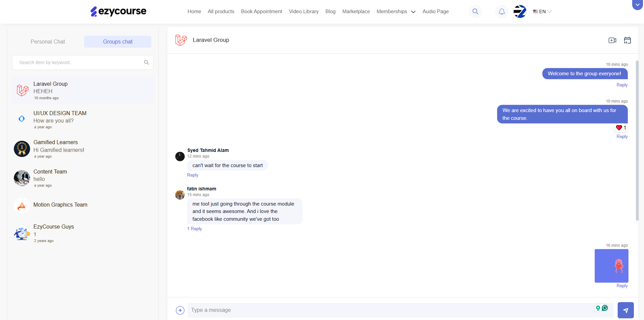644x320 pixels.
Task: Open Book Appointment page
Action: tap(261, 11)
